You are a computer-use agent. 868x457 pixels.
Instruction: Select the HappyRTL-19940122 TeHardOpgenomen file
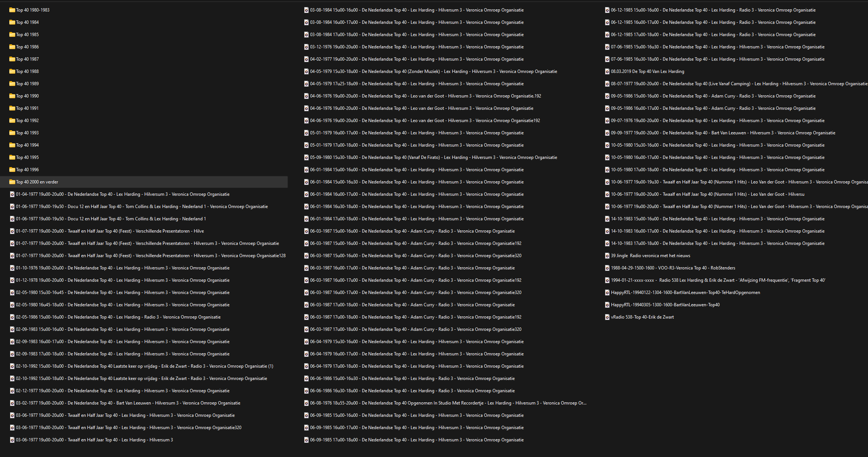[685, 293]
